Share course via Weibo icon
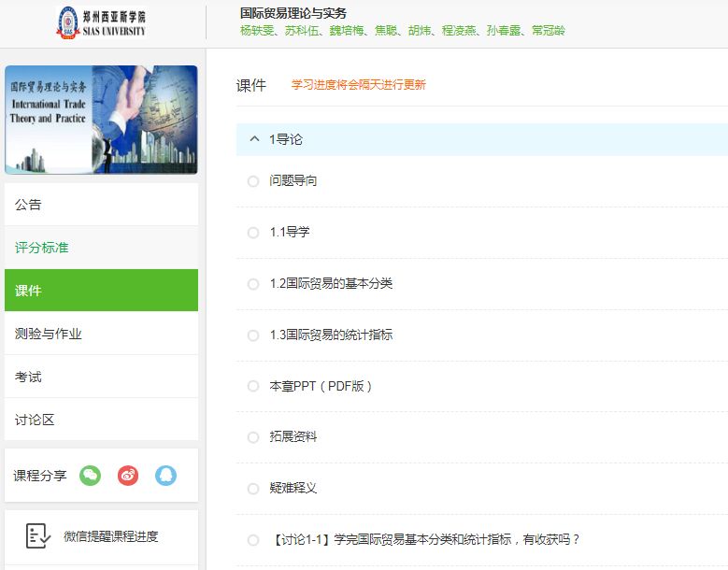728x570 pixels. pos(128,476)
